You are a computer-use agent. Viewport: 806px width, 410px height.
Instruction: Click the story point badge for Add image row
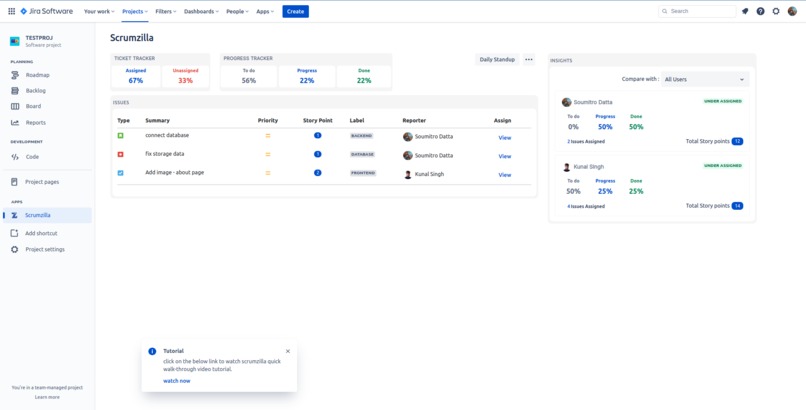(x=318, y=173)
